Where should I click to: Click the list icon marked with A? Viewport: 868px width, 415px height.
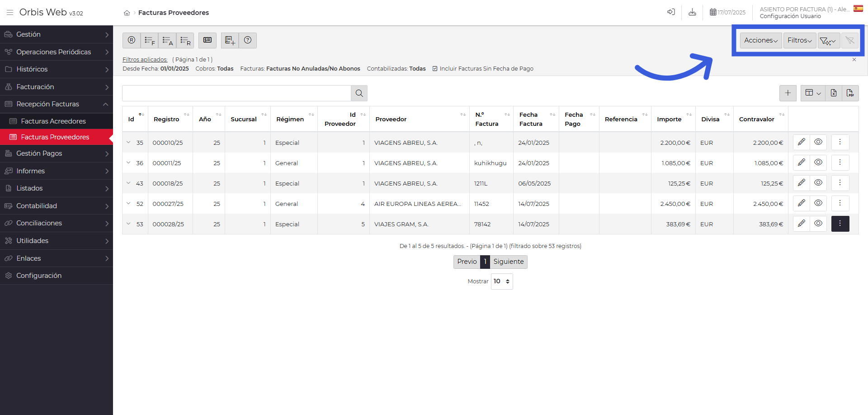tap(167, 40)
